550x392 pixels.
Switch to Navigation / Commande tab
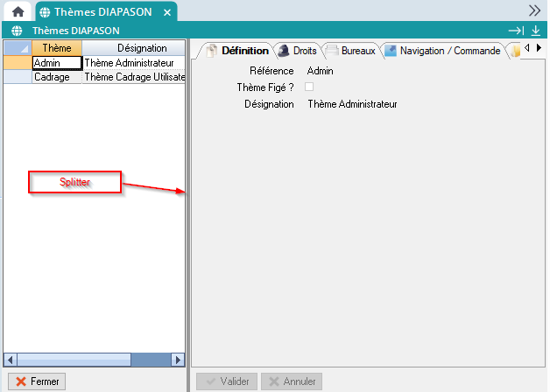point(443,51)
